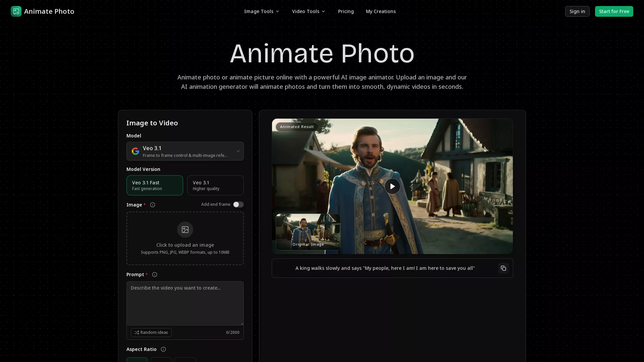
Task: Open the Aspect Ratio info icon
Action: (x=163, y=349)
